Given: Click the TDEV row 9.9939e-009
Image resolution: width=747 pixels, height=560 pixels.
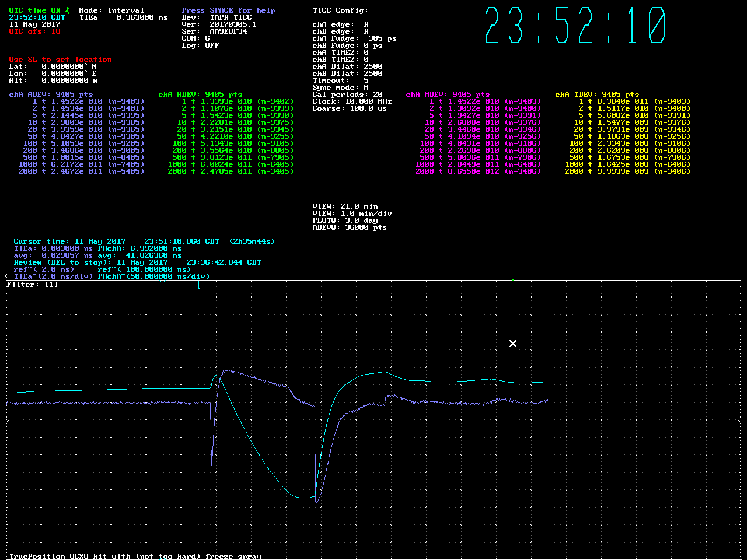Looking at the screenshot, I should (627, 171).
